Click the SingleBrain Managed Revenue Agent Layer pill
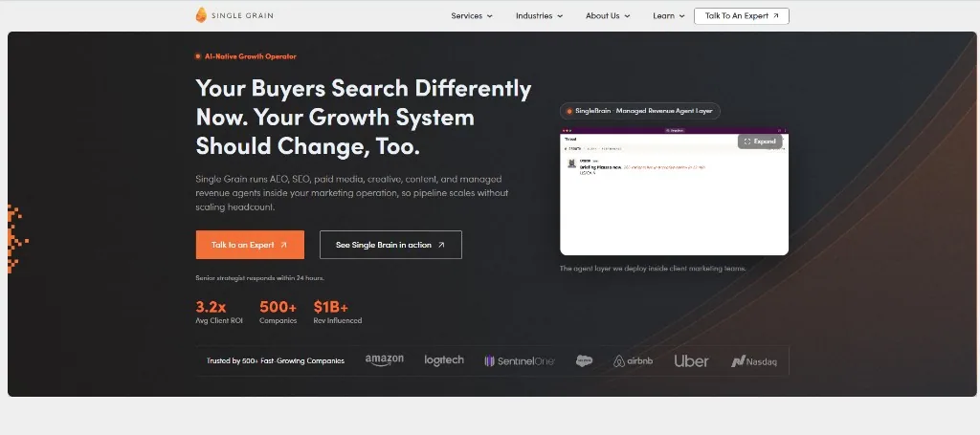Screen dimensions: 980x435 640,111
